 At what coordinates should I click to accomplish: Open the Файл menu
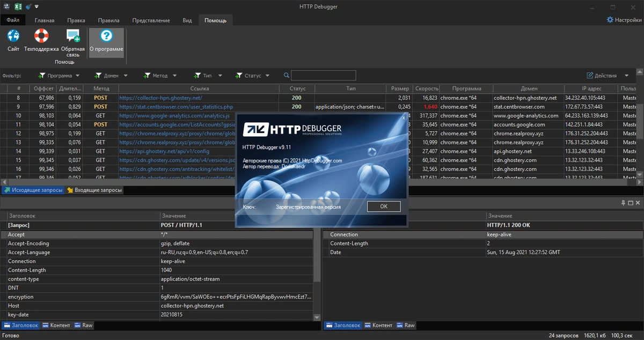tap(13, 20)
